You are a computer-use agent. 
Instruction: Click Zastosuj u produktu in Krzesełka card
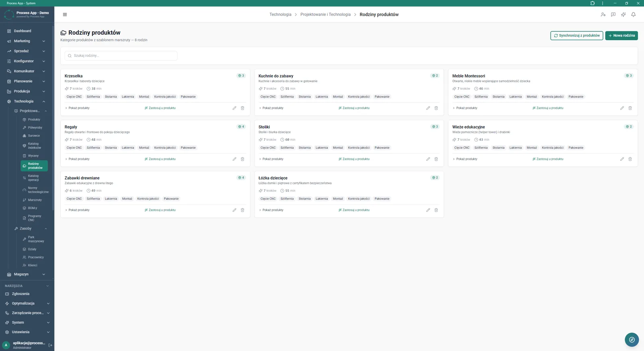pyautogui.click(x=160, y=108)
